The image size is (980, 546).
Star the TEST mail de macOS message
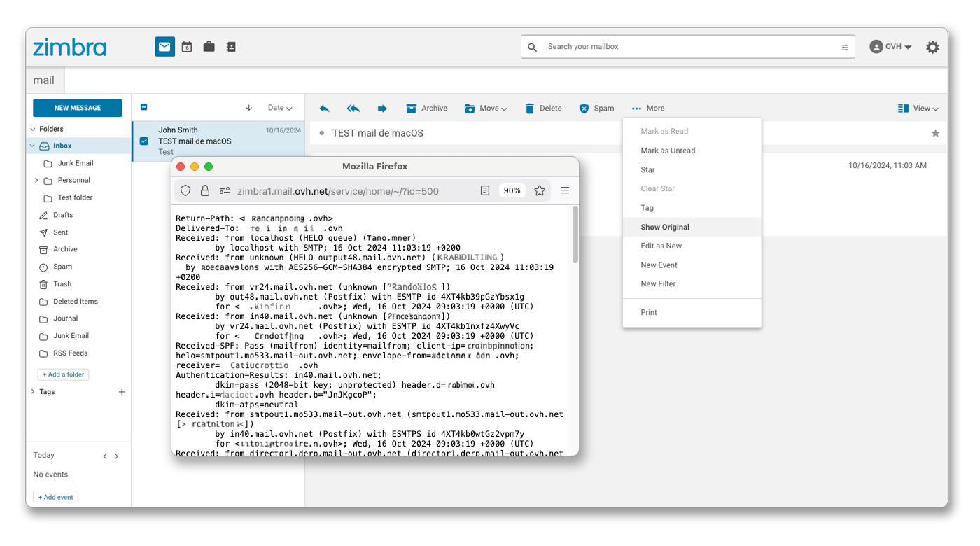tap(935, 132)
